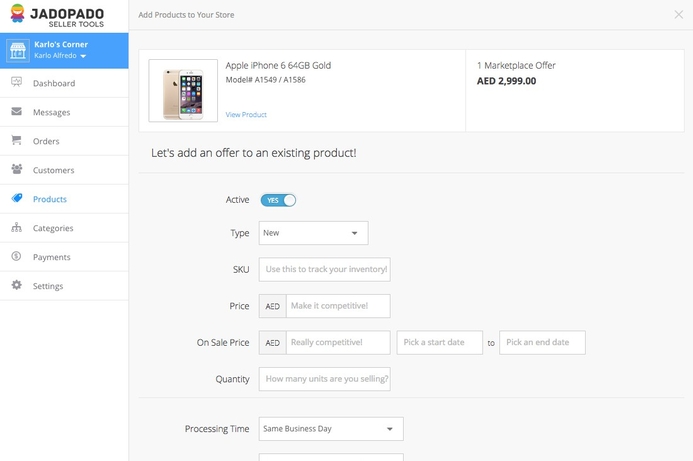Open the Payments menu item
693x461 pixels.
coord(64,257)
